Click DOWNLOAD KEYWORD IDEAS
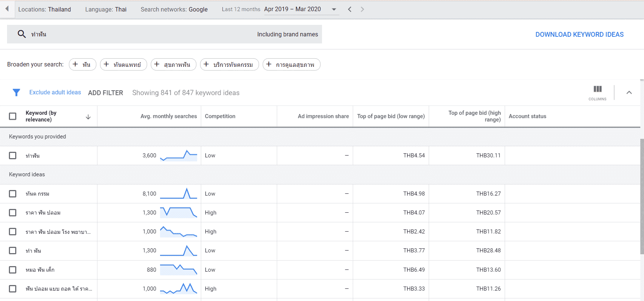Image resolution: width=644 pixels, height=301 pixels. click(x=580, y=35)
